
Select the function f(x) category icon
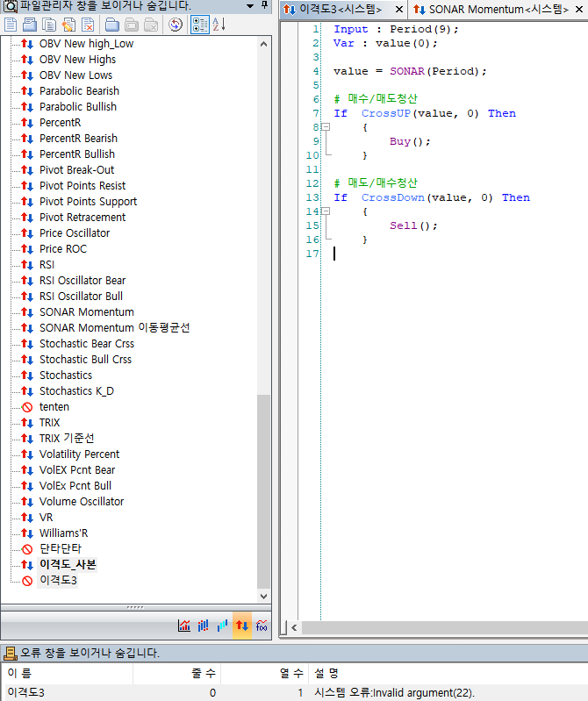click(262, 626)
